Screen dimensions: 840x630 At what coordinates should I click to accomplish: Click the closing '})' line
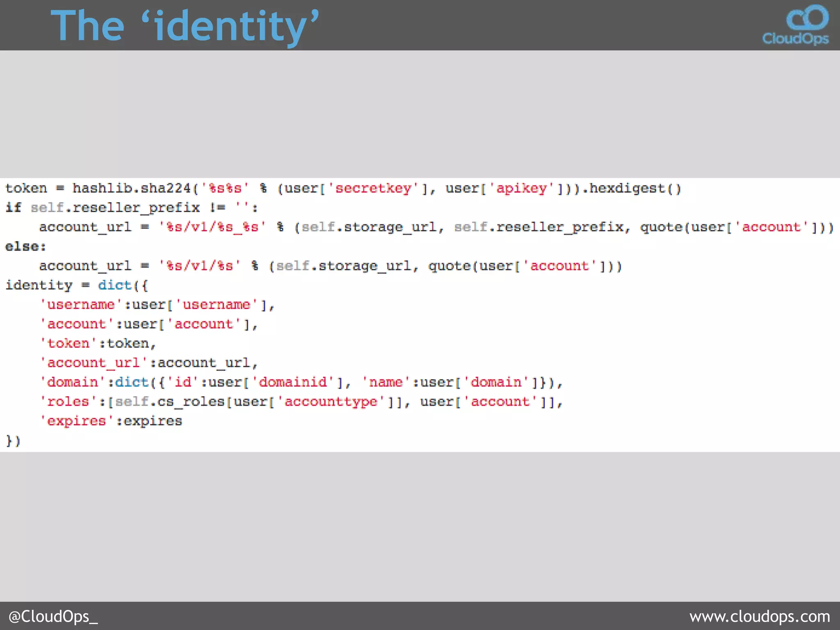pos(13,441)
